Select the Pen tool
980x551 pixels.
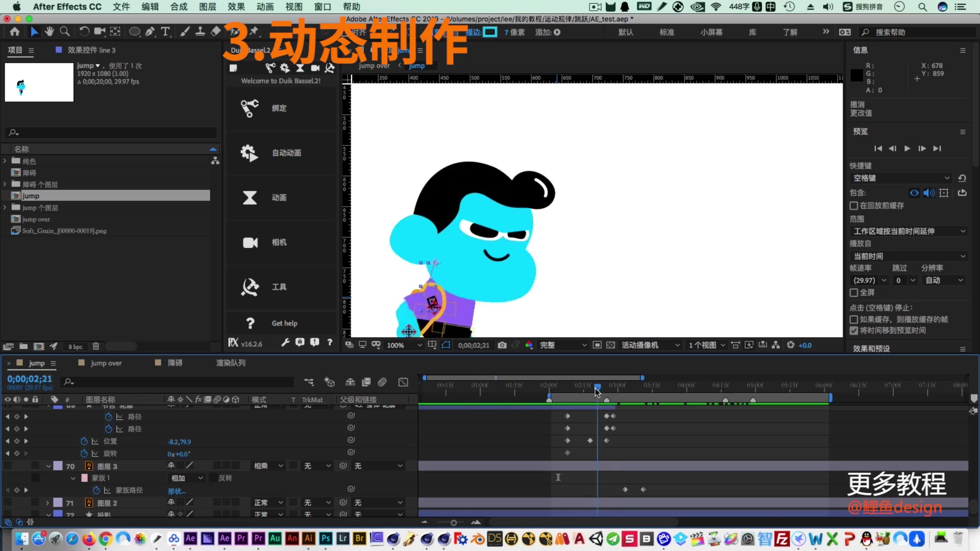[x=150, y=31]
